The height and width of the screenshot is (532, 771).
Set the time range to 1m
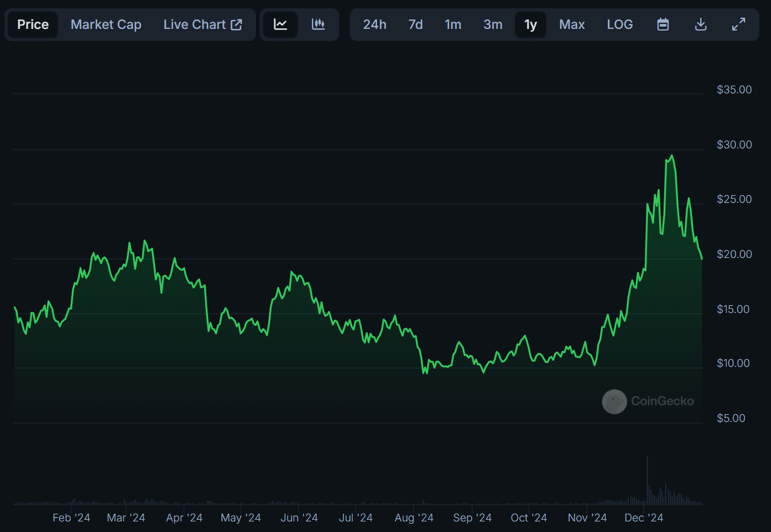point(453,24)
